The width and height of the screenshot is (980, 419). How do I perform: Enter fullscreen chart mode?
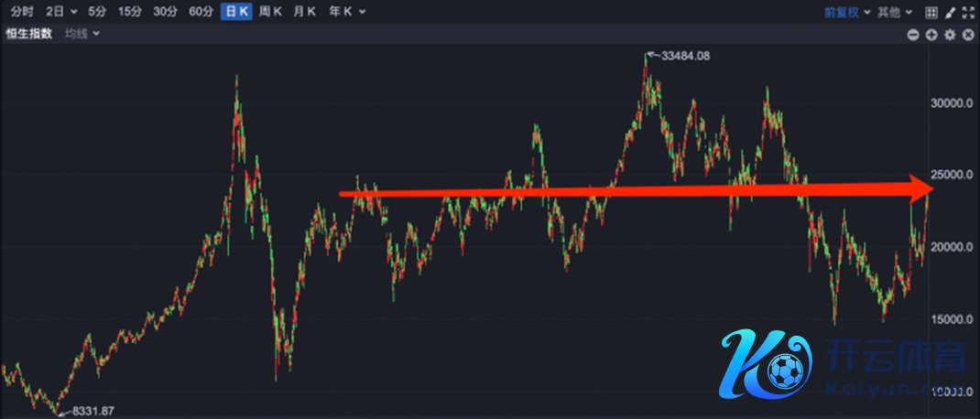968,12
